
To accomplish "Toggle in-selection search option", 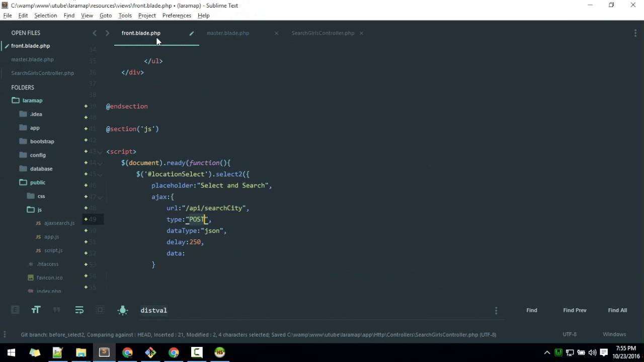I will click(x=100, y=310).
